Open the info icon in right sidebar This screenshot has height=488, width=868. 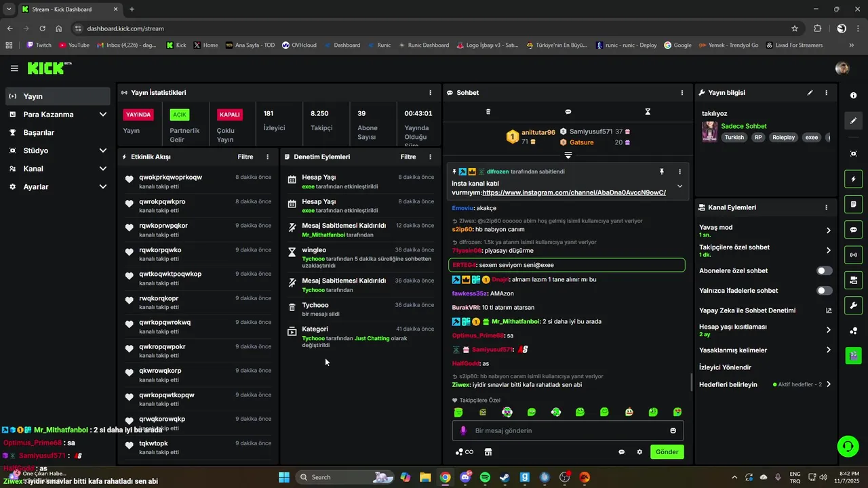(853, 96)
